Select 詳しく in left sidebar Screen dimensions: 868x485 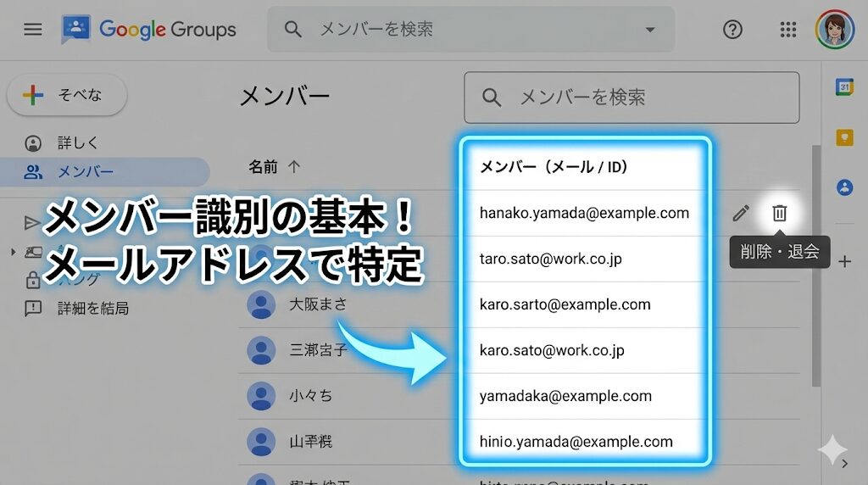78,143
